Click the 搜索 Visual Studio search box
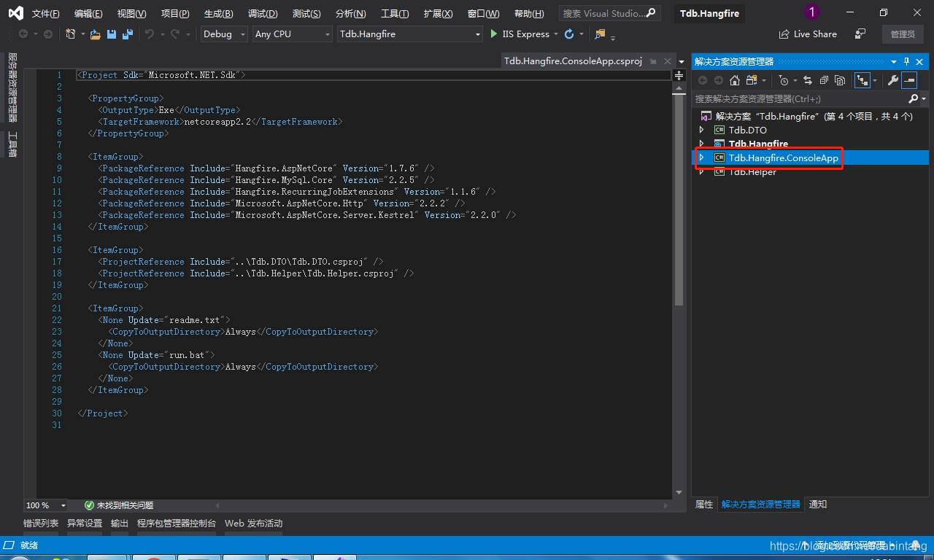The height and width of the screenshot is (560, 934). [x=609, y=13]
